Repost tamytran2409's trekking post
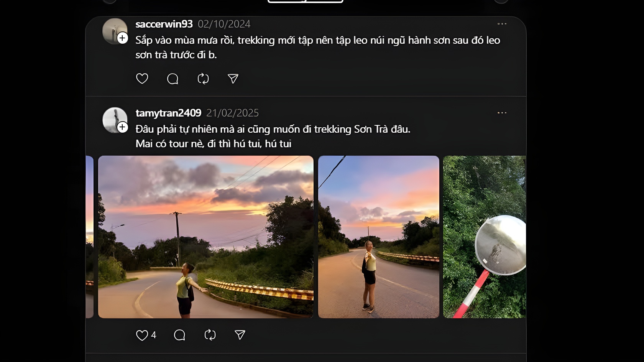This screenshot has width=644, height=362. 210,335
